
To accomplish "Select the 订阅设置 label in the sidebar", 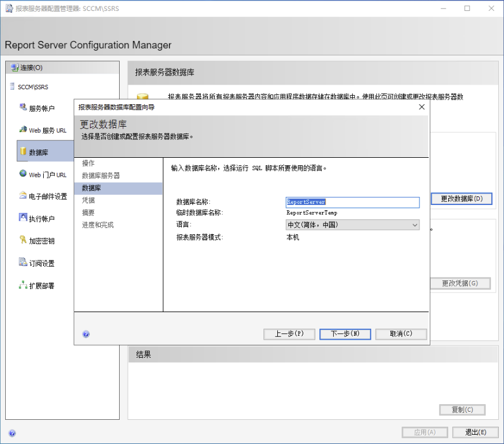I will tap(42, 264).
